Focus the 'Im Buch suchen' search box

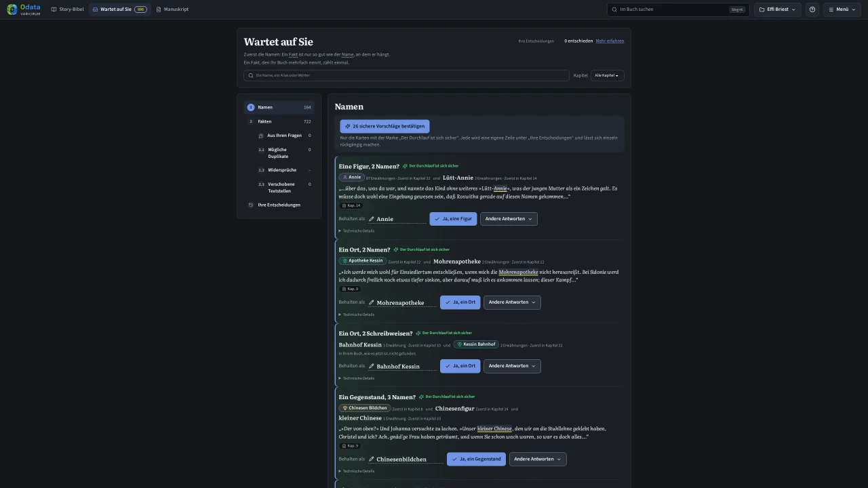click(x=678, y=9)
